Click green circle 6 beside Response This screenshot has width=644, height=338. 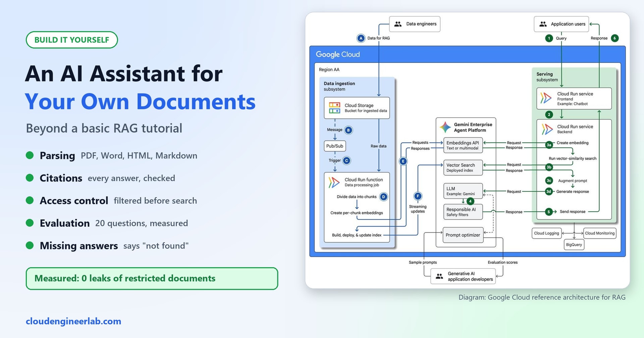click(x=615, y=38)
